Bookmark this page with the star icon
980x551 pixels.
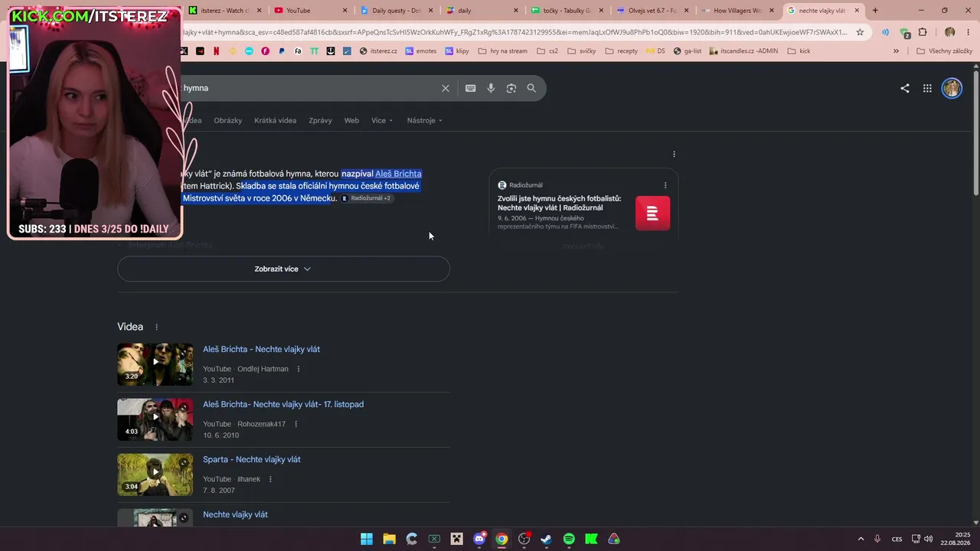[x=860, y=32]
